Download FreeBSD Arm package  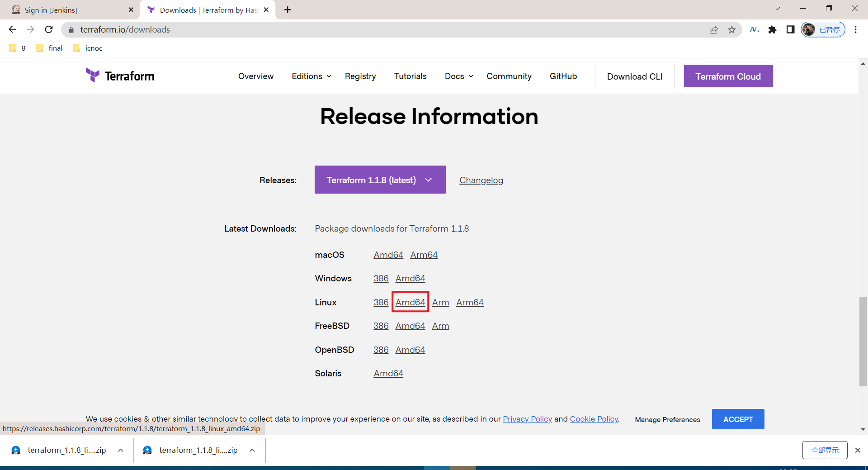coord(441,326)
